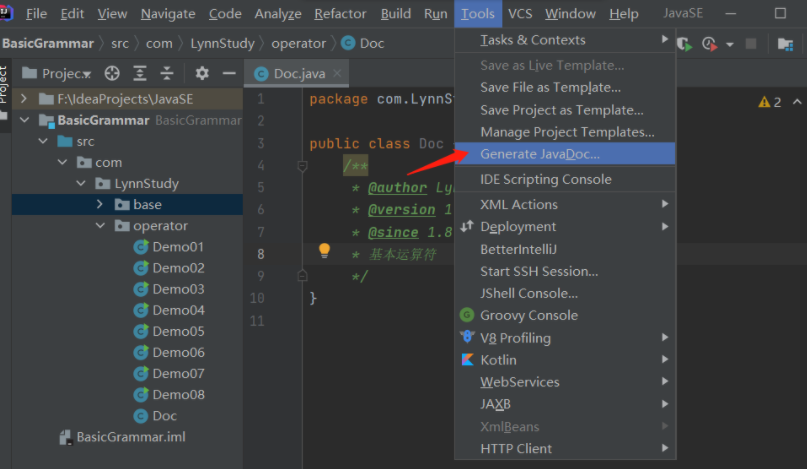This screenshot has height=469, width=807.
Task: Click the Stop toolbar button
Action: [x=751, y=44]
